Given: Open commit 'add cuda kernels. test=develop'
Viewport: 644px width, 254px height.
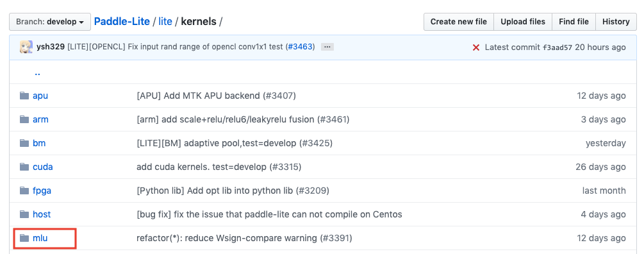Looking at the screenshot, I should click(219, 167).
